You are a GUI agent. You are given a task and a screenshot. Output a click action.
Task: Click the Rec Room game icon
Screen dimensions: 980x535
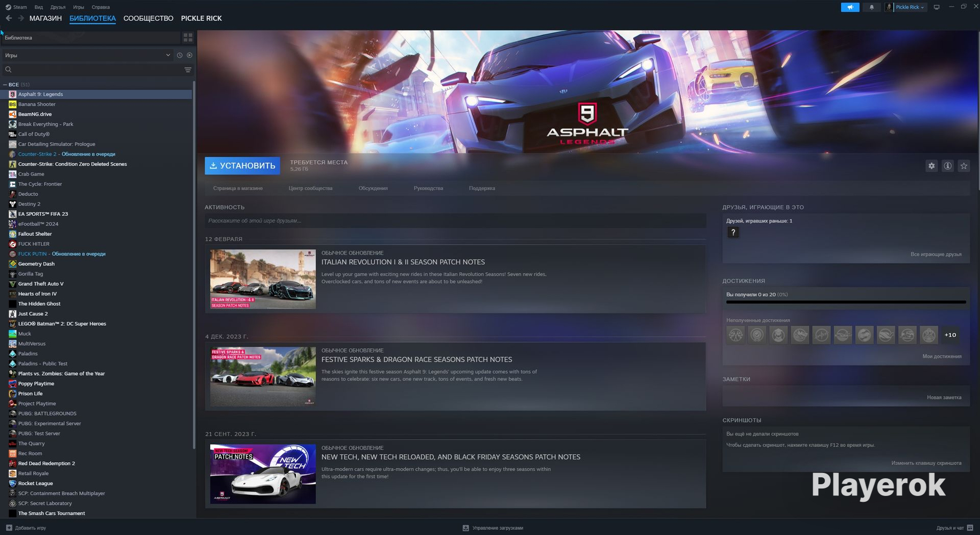12,453
